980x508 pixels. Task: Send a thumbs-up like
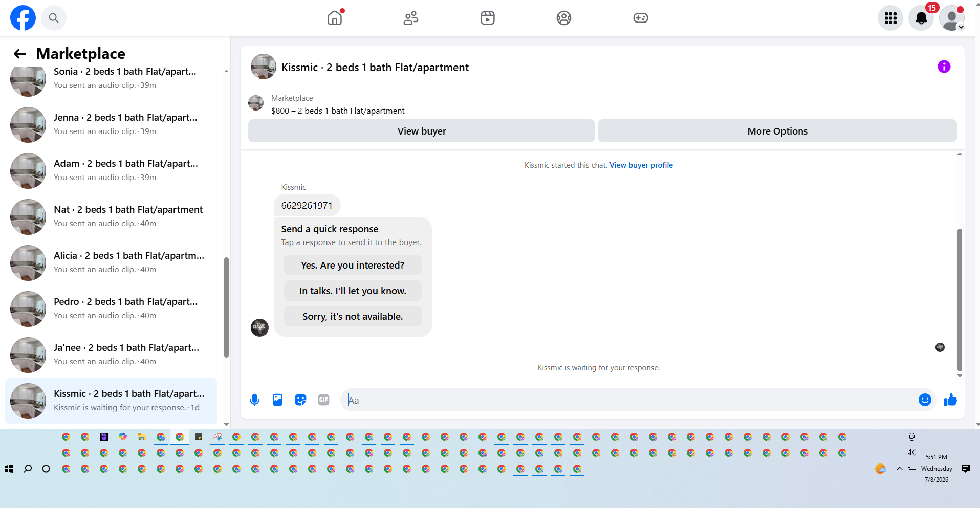[950, 400]
